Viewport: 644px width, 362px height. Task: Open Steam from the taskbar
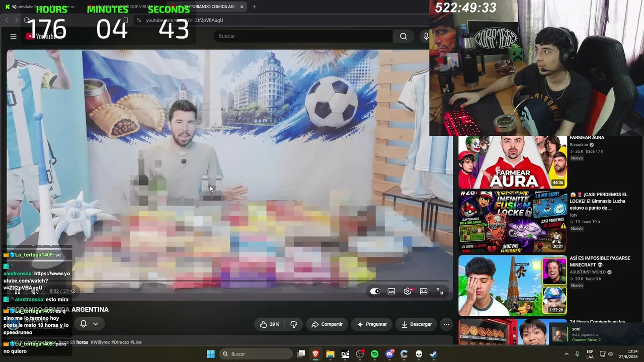[x=433, y=354]
